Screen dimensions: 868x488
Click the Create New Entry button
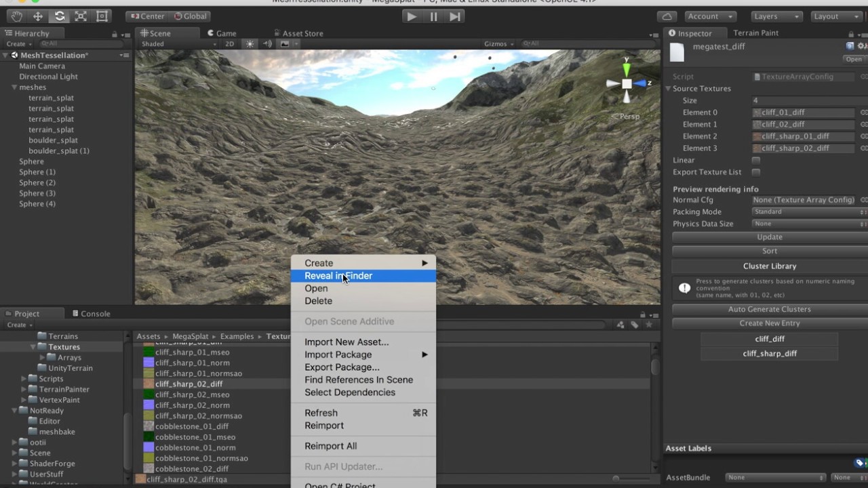point(769,323)
